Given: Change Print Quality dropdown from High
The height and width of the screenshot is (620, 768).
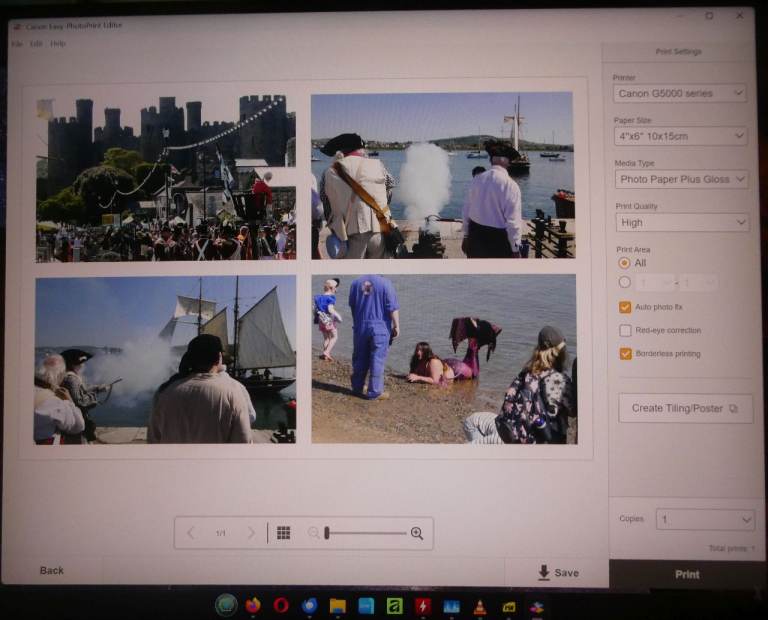Looking at the screenshot, I should tap(680, 222).
